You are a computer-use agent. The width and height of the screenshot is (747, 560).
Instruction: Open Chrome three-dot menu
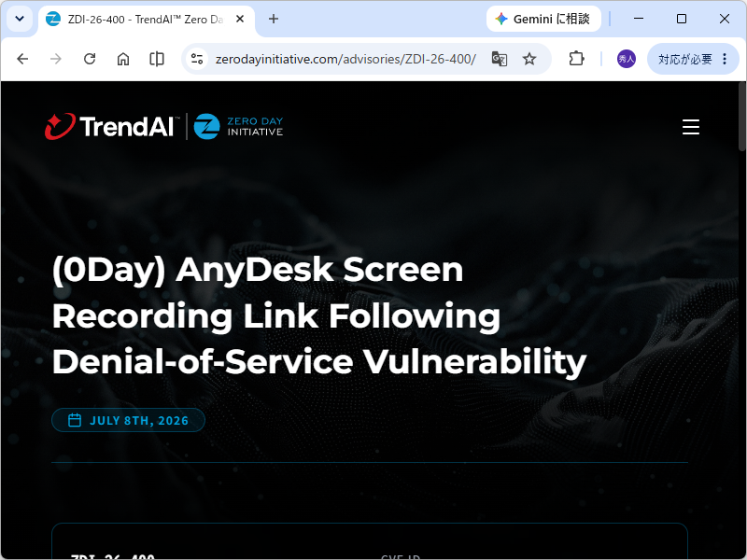point(725,59)
